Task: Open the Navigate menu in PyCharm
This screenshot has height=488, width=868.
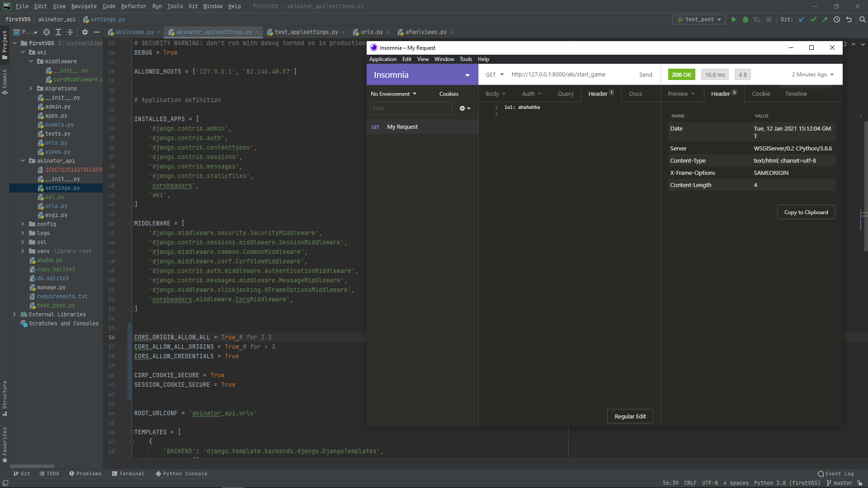Action: point(84,6)
